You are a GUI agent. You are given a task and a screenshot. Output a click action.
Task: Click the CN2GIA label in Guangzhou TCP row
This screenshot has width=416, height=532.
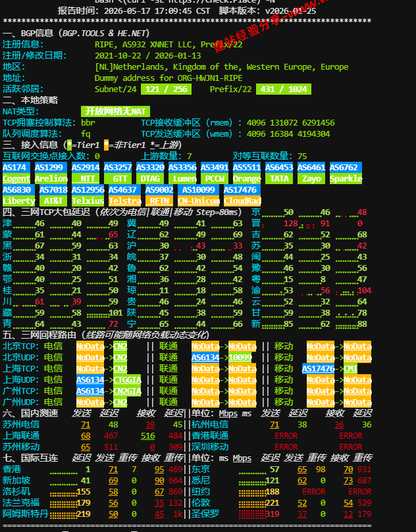[127, 391]
